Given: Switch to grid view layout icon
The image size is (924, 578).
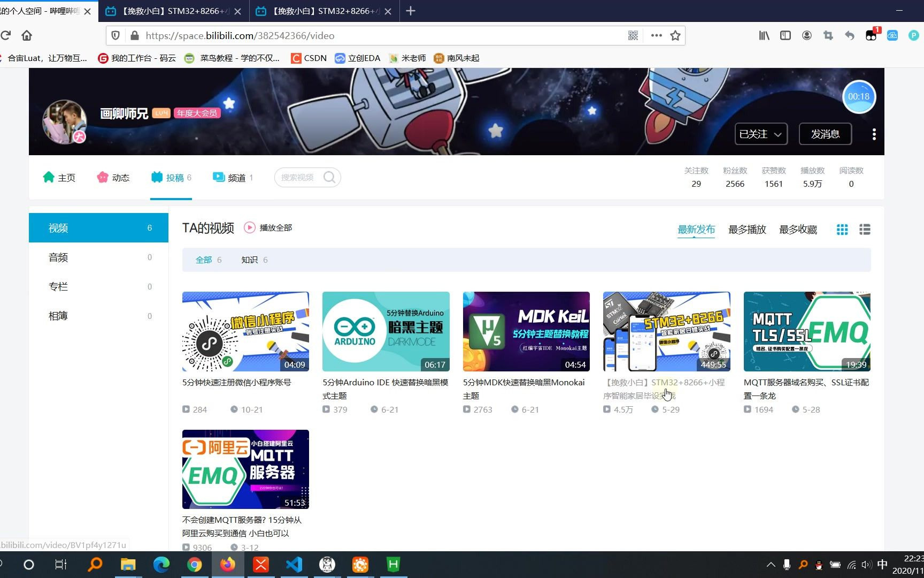Looking at the screenshot, I should click(842, 230).
